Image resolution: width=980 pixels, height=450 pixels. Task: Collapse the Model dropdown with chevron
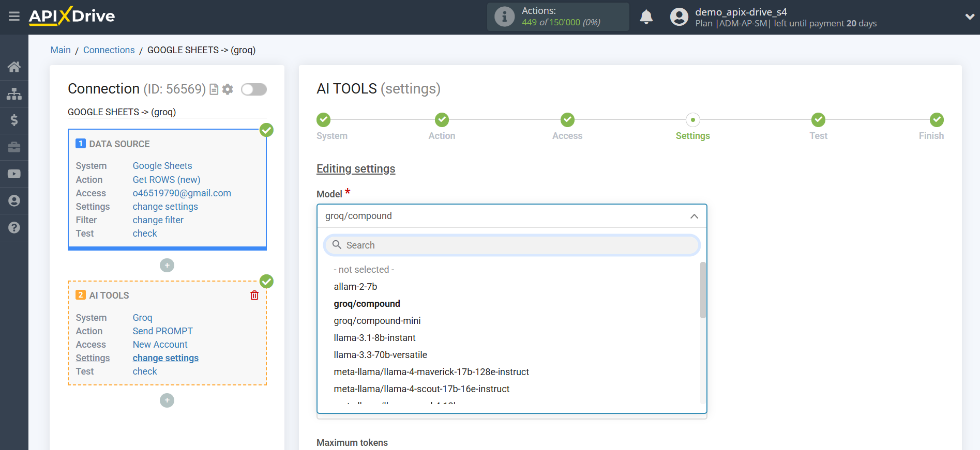pyautogui.click(x=694, y=216)
